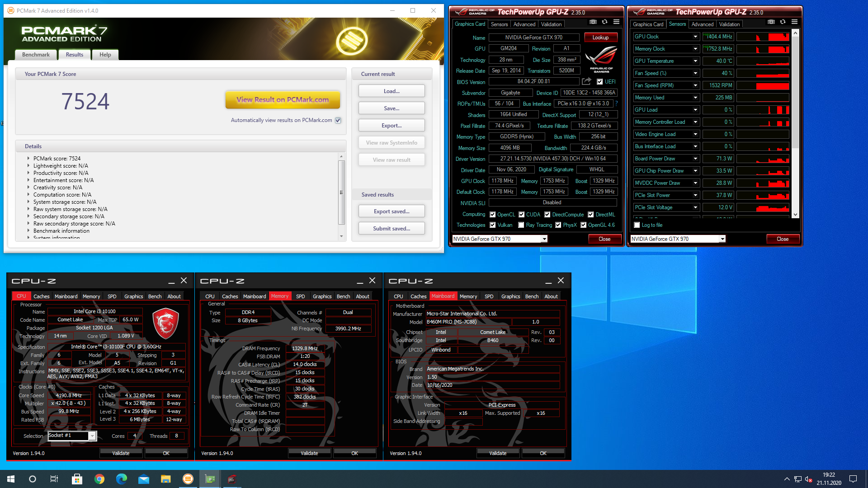Toggle the DirectCompute checkbox

(x=547, y=215)
